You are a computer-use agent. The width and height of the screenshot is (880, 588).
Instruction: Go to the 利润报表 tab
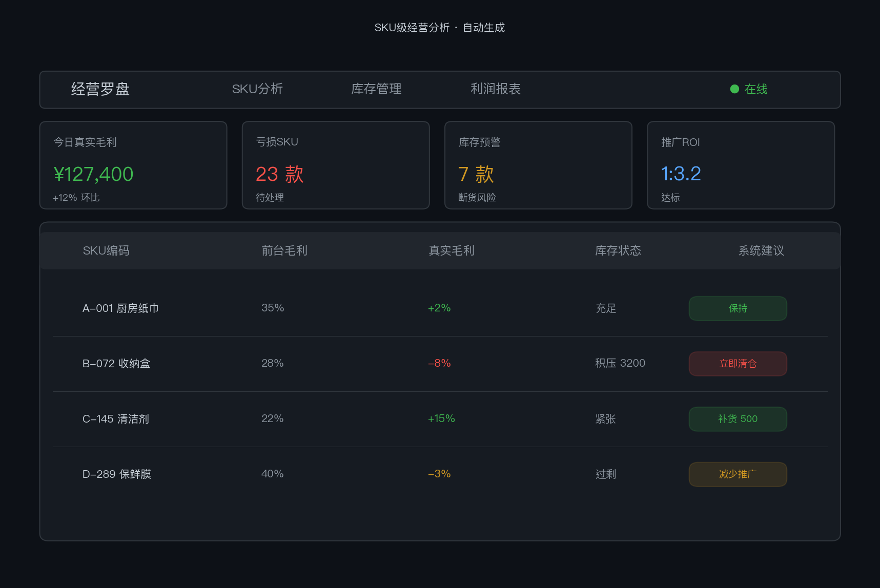(496, 89)
